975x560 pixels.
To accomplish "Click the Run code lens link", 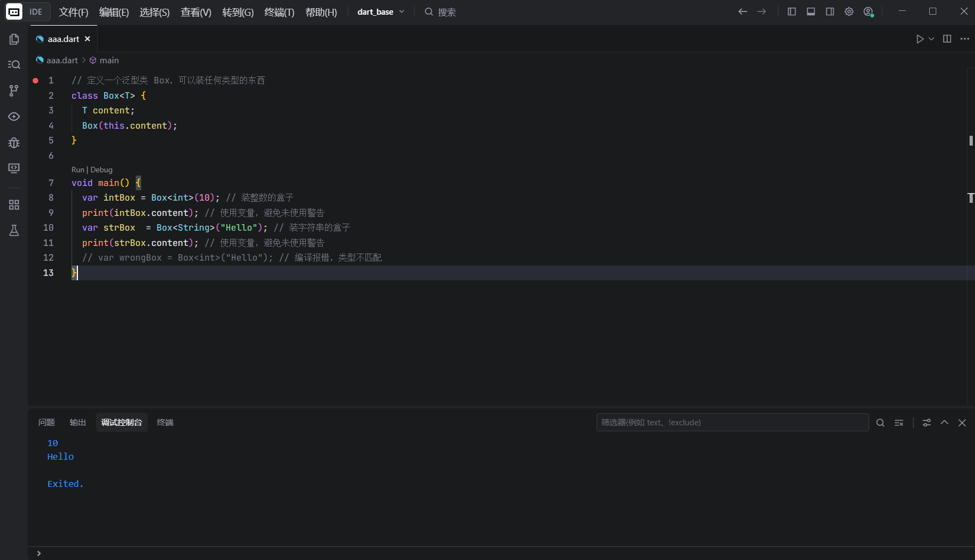I will click(x=78, y=170).
